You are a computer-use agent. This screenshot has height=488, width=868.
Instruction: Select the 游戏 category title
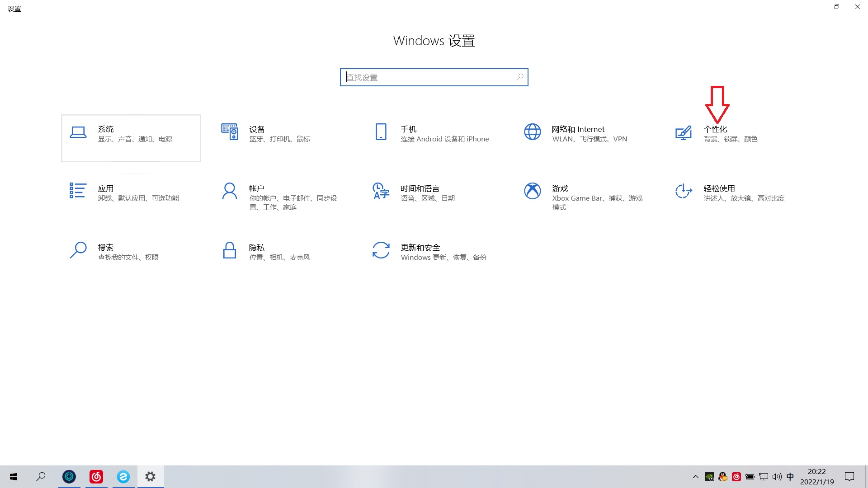pyautogui.click(x=560, y=188)
